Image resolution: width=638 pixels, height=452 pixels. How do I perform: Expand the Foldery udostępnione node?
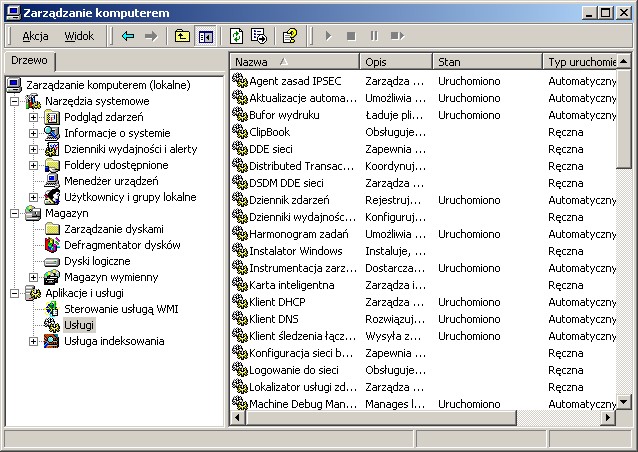click(33, 165)
